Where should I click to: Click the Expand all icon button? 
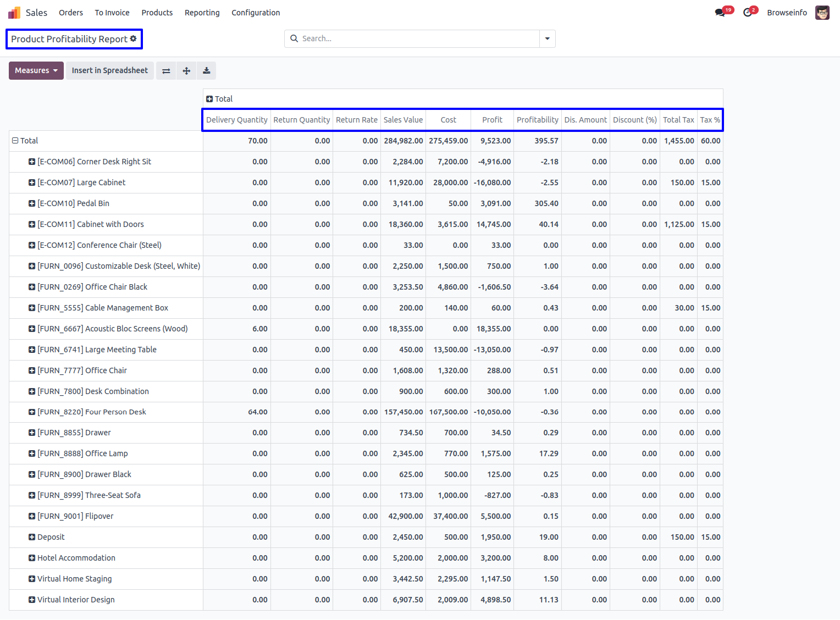coord(186,71)
